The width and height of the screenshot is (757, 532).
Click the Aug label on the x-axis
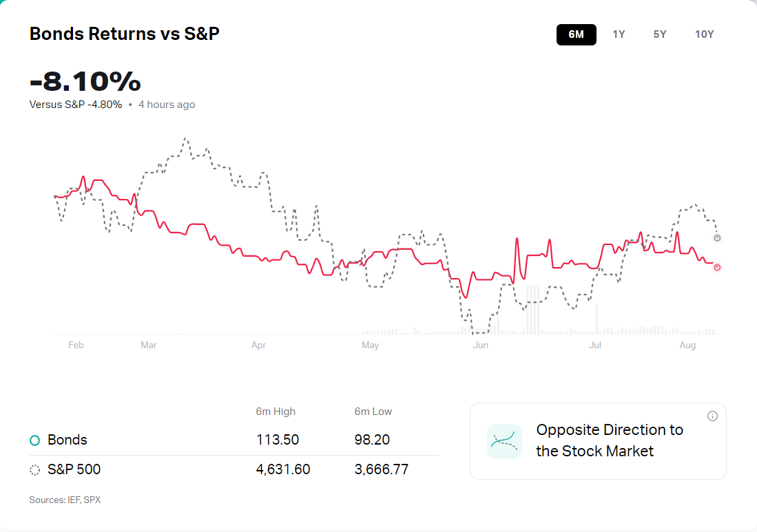(687, 345)
